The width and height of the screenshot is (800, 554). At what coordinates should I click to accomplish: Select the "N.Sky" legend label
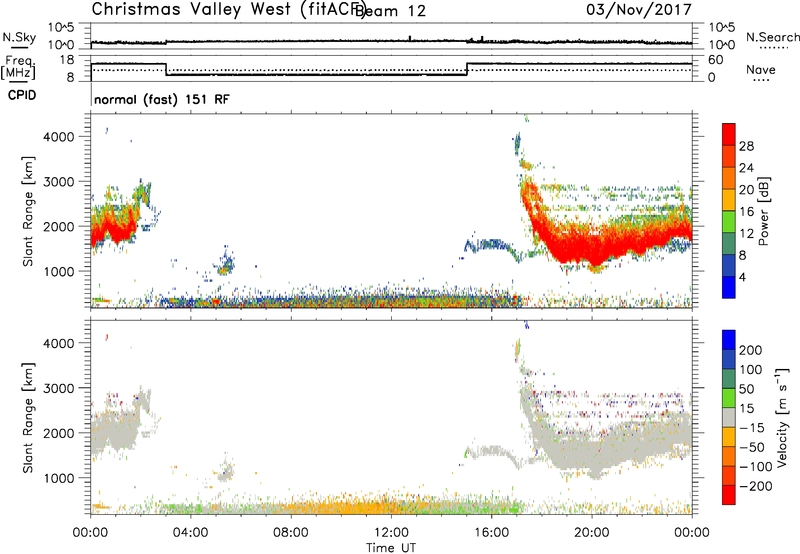[19, 37]
